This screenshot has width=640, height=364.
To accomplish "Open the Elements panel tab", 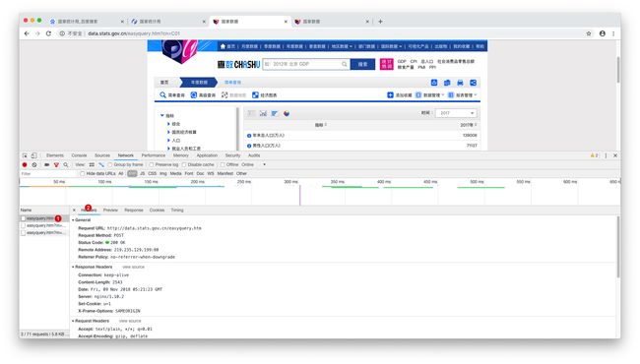I will coord(55,155).
